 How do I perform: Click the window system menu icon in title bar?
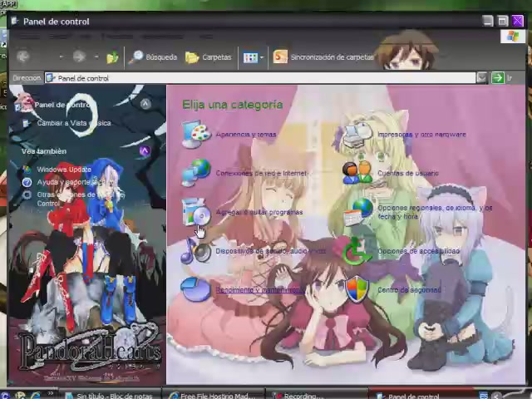tap(15, 21)
